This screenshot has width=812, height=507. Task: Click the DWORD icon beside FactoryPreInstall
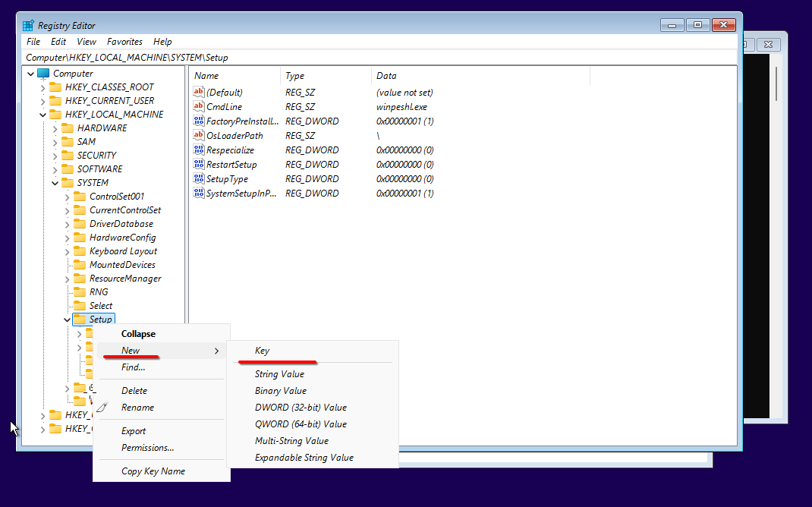pos(198,121)
